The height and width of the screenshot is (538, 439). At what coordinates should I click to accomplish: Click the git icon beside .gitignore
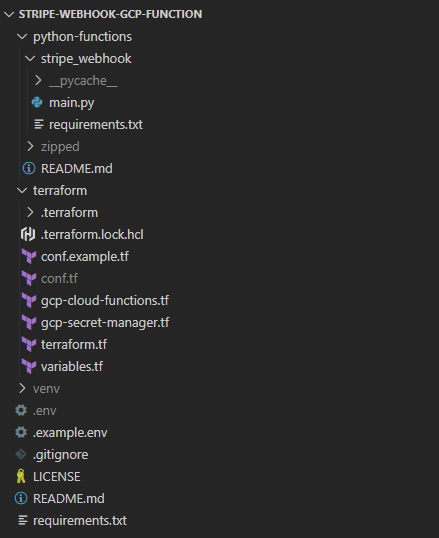click(x=21, y=454)
